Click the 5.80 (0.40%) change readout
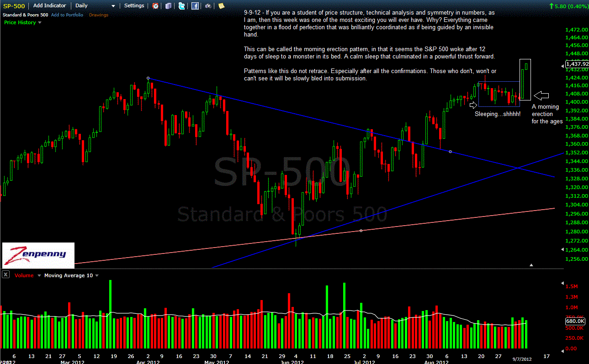The width and height of the screenshot is (589, 364). (x=568, y=6)
